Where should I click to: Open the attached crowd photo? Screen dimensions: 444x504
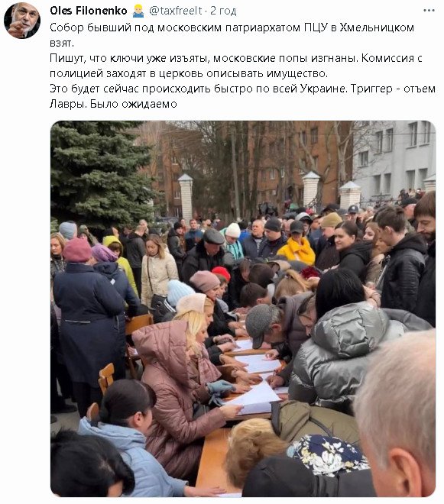[x=243, y=309]
